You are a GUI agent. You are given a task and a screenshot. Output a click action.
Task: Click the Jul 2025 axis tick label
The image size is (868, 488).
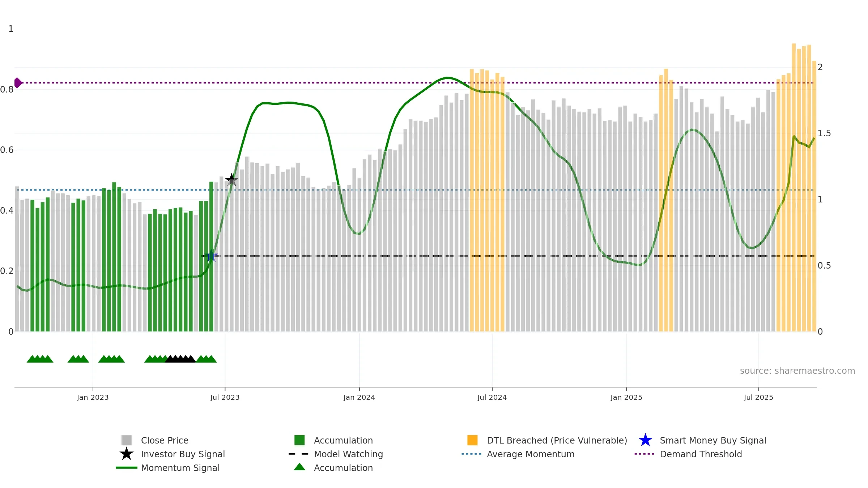[758, 397]
